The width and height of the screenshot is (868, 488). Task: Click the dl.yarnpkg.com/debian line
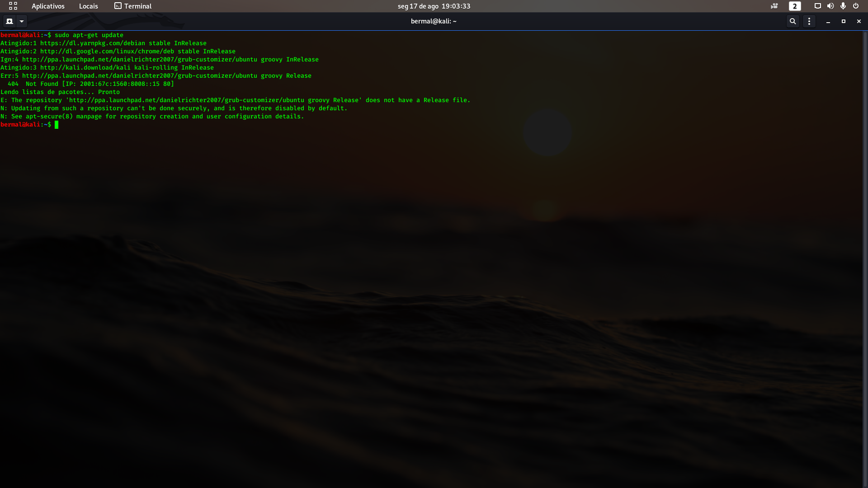tap(104, 43)
